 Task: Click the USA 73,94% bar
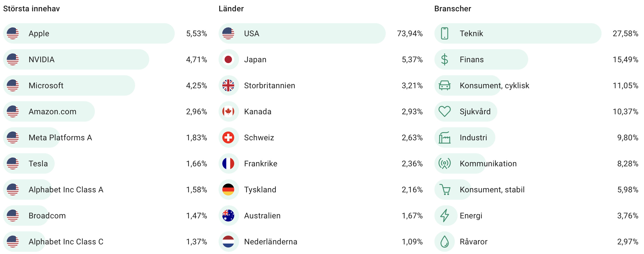(x=302, y=33)
